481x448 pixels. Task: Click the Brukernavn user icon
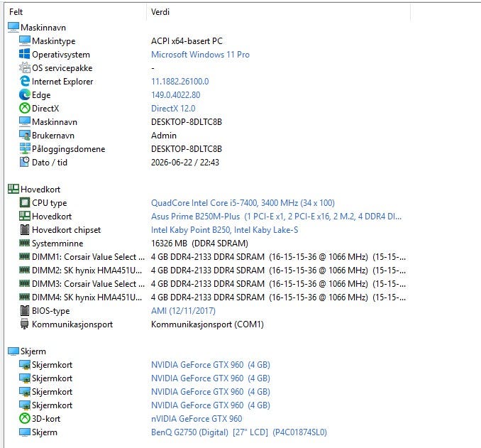pos(25,135)
